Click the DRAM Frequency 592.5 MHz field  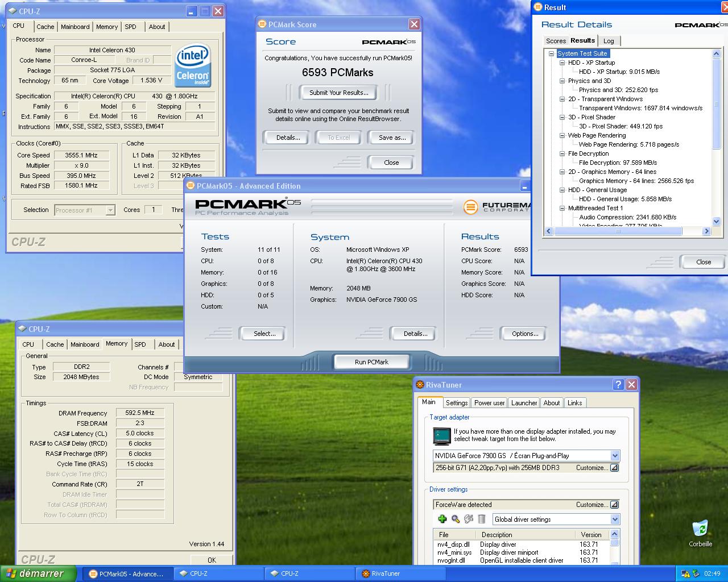click(140, 413)
